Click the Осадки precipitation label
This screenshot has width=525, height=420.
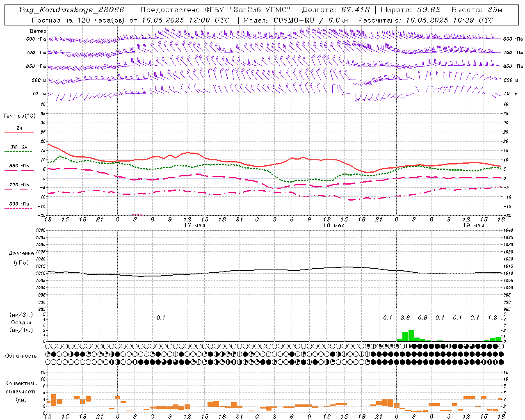click(21, 322)
